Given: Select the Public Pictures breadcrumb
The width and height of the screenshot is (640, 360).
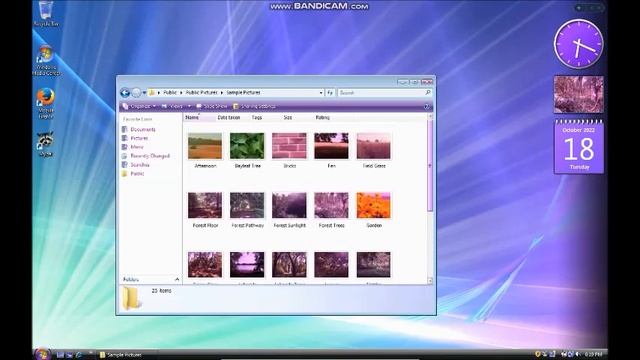Looking at the screenshot, I should tap(202, 93).
